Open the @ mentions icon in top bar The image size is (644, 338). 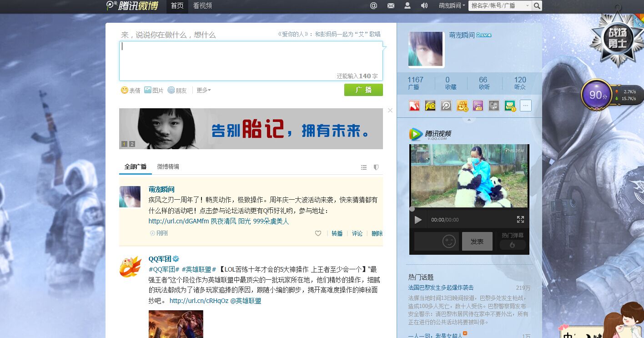coord(373,6)
